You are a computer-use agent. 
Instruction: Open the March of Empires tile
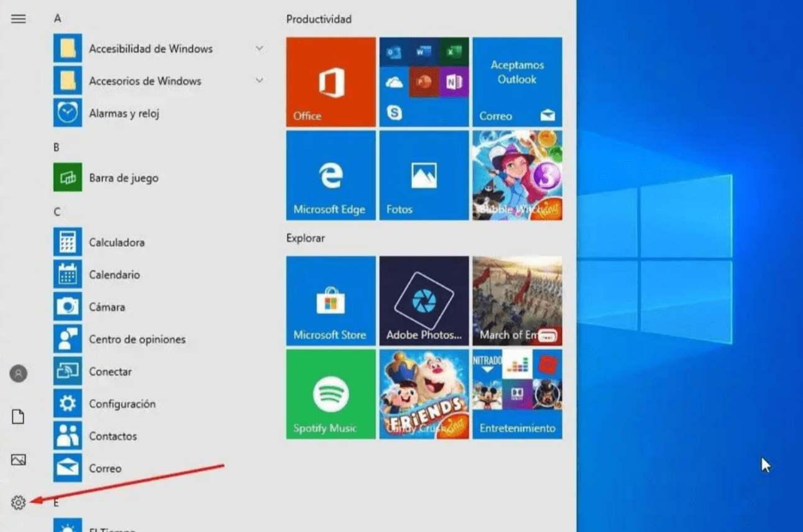pos(517,301)
